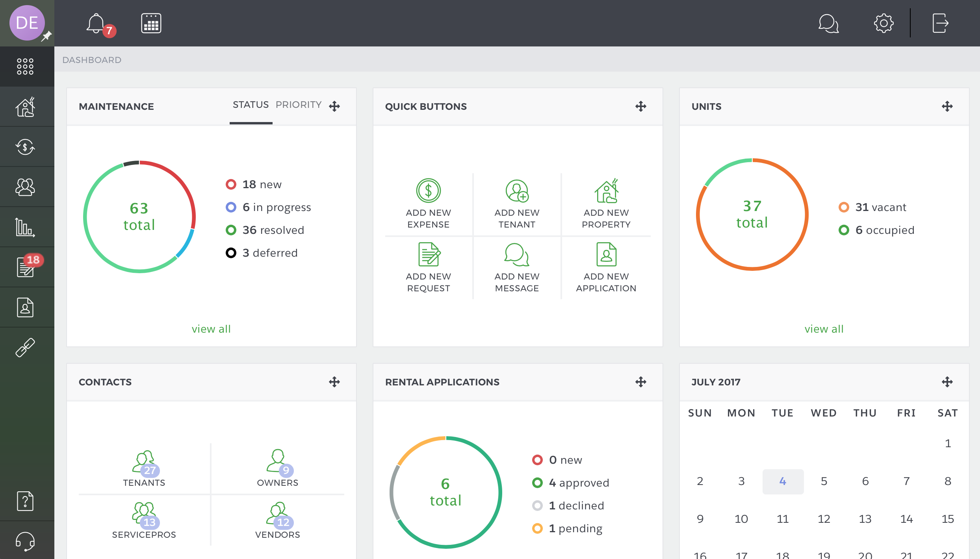This screenshot has height=559, width=980.
Task: Open accounting dollar icon in sidebar
Action: [x=26, y=147]
